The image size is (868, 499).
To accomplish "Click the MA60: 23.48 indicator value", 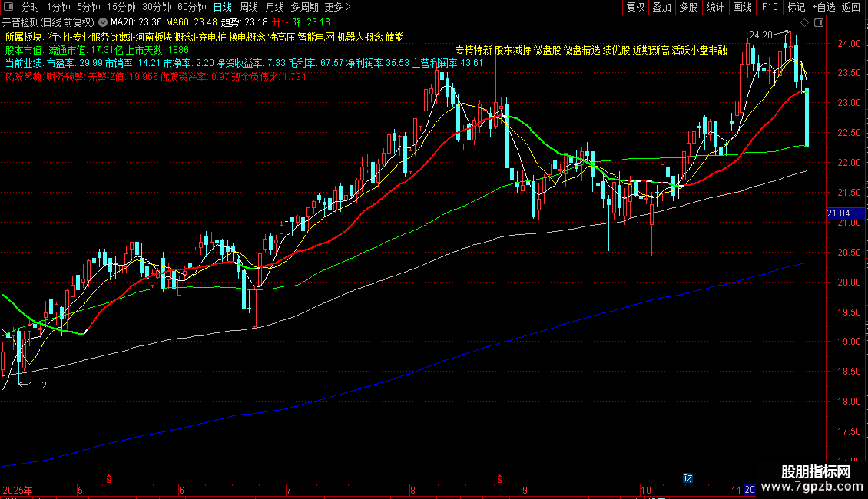I will click(x=191, y=22).
